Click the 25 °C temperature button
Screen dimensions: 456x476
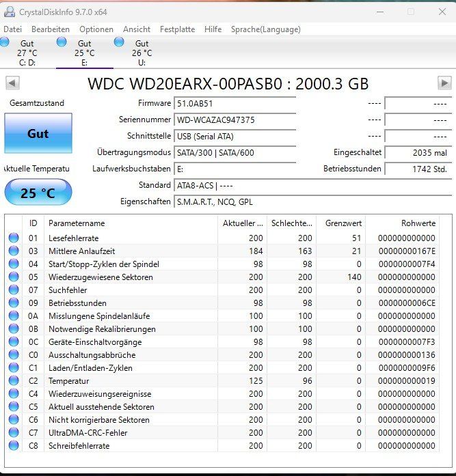tap(38, 193)
